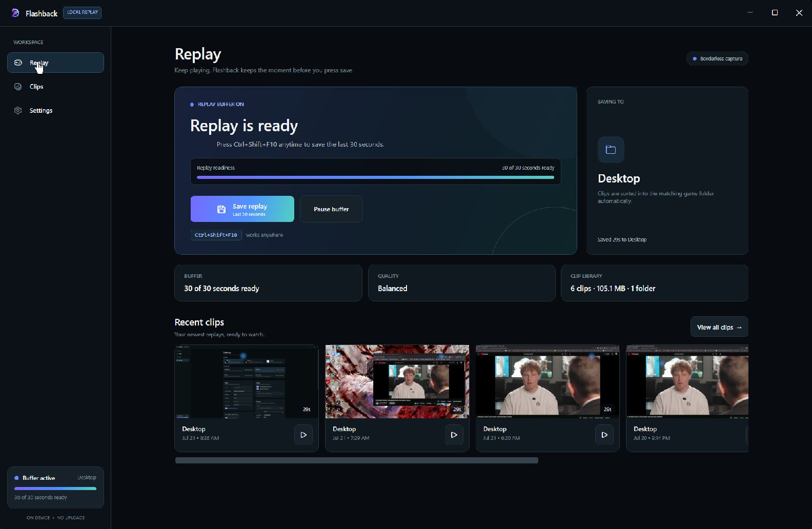Viewport: 812px width, 529px height.
Task: Maximize the Flashback window
Action: pyautogui.click(x=775, y=13)
